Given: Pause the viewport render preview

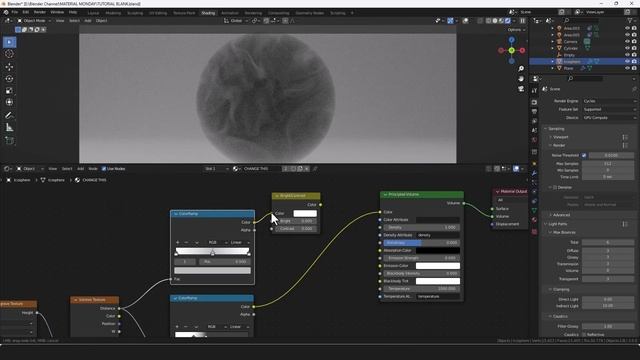Looking at the screenshot, I should [522, 20].
